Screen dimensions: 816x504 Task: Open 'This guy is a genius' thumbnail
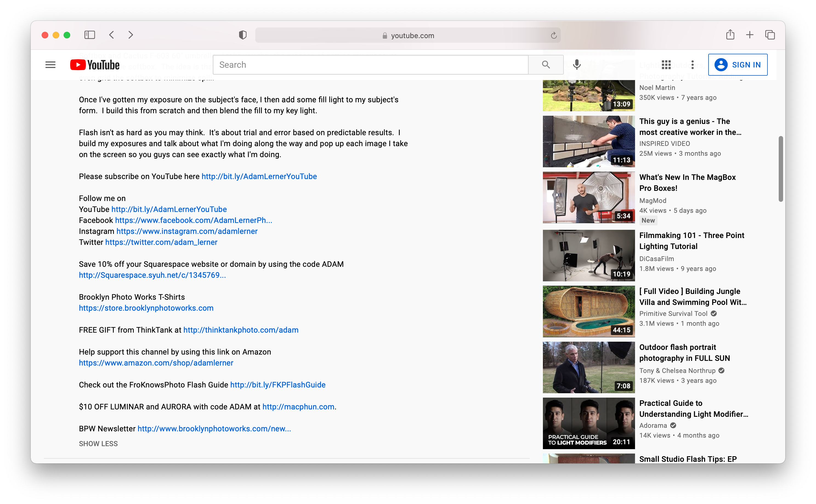pos(589,141)
